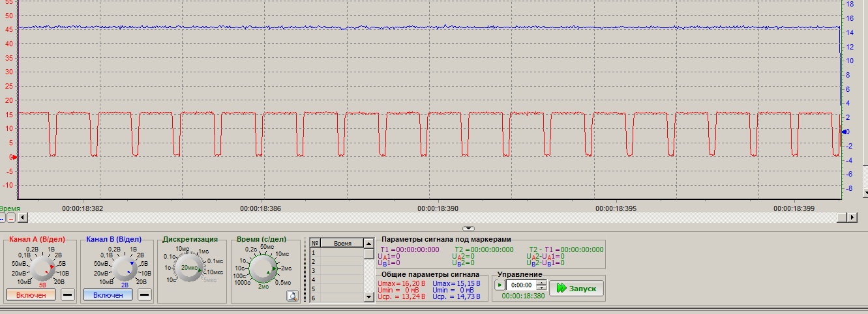Screen dimensions: 868x314
Task: Click the blue dotted marker icon at bottom-left
Action: (2, 218)
